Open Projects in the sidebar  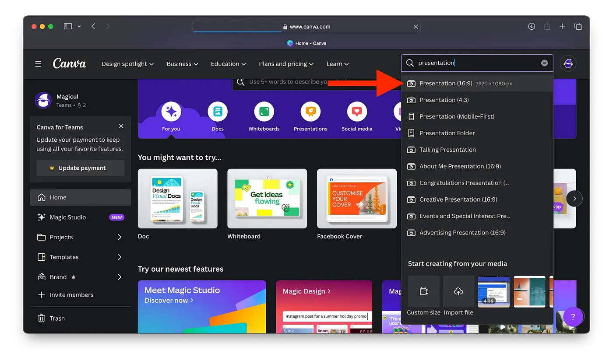pyautogui.click(x=81, y=237)
